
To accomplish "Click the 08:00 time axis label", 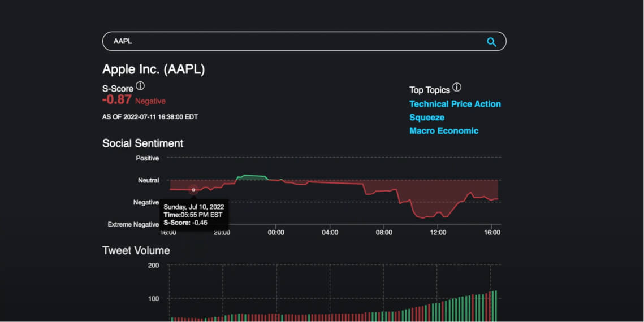I will click(x=384, y=233).
